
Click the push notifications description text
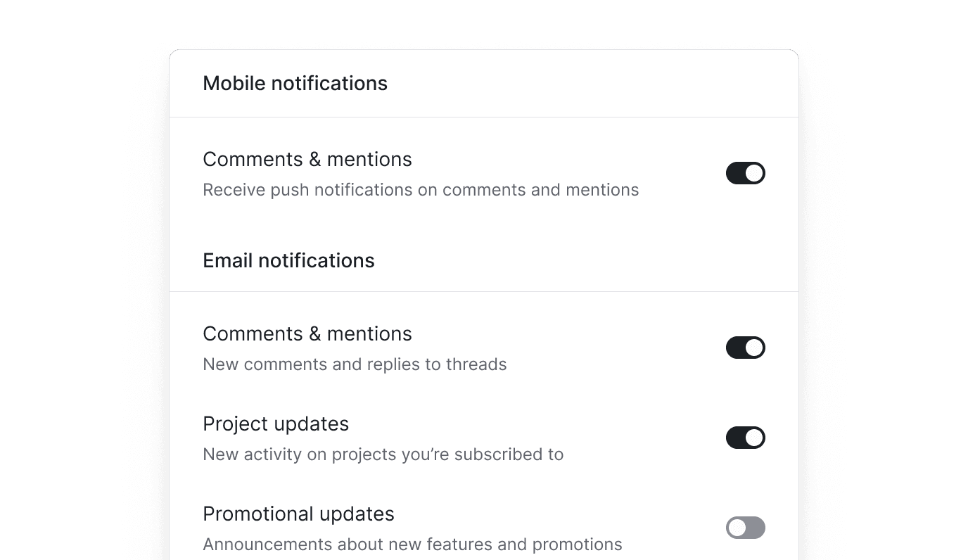pos(421,189)
